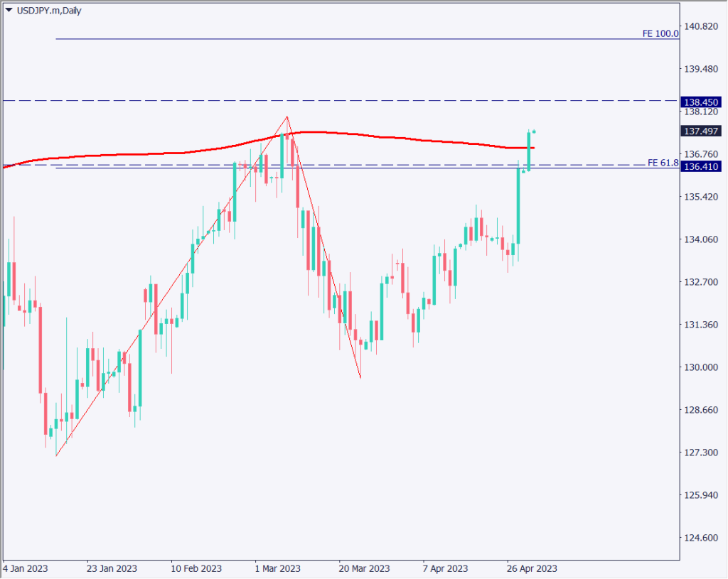Viewport: 728px width, 579px height.
Task: Click the 10 Feb 2023 date label
Action: (x=196, y=568)
